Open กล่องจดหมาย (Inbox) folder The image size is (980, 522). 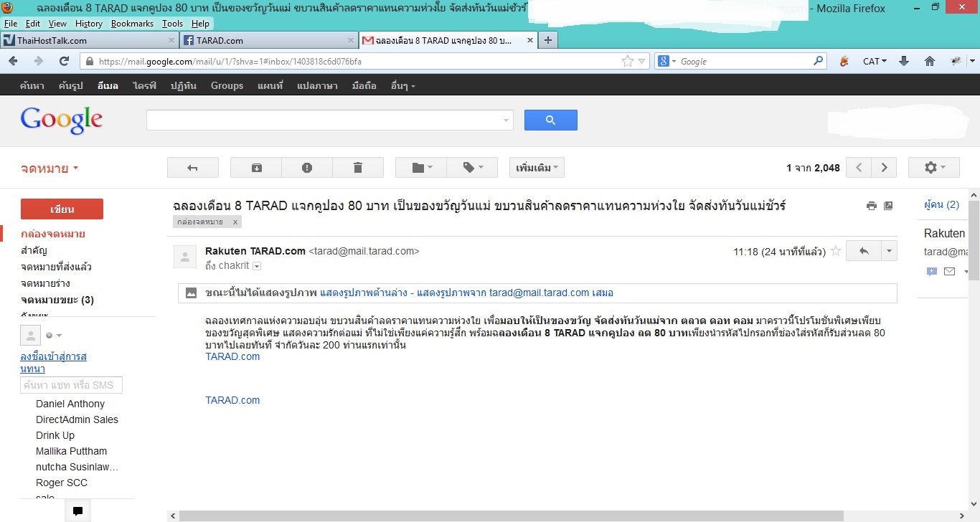(52, 234)
